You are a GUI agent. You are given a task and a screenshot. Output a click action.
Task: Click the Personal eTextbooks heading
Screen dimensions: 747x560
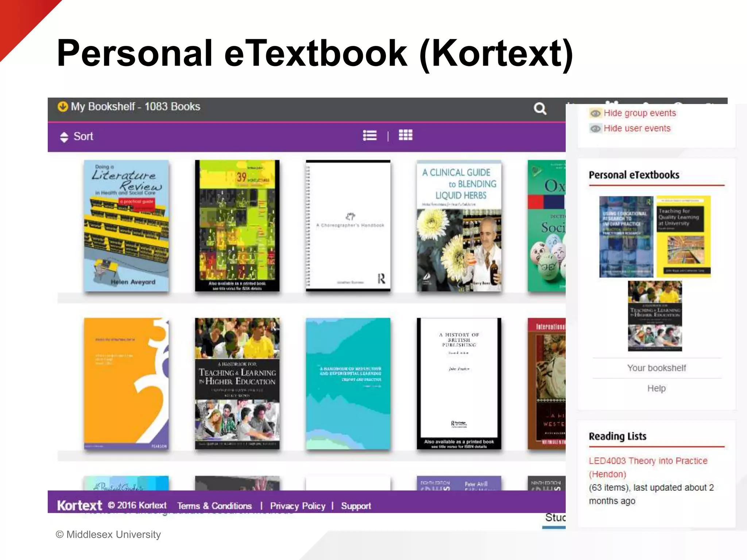click(x=634, y=175)
